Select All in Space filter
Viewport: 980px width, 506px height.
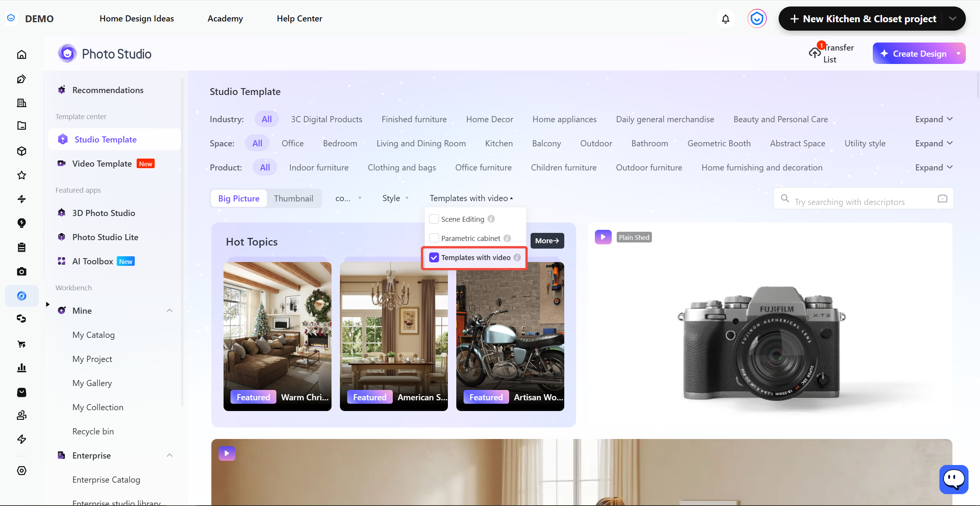click(x=257, y=143)
